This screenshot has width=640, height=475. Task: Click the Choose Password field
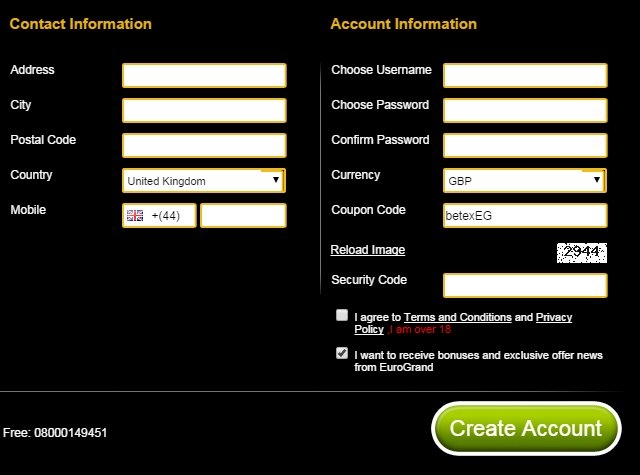click(x=525, y=111)
